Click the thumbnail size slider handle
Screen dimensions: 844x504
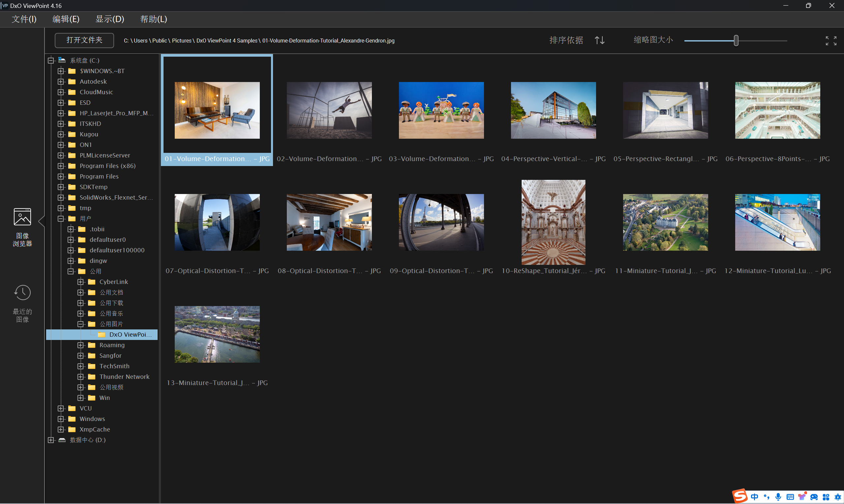(x=736, y=41)
